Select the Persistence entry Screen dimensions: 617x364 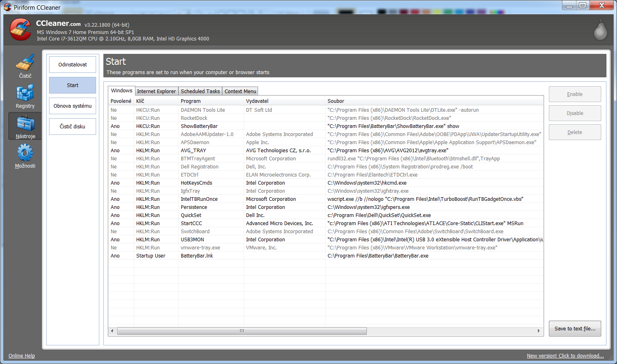pos(326,207)
